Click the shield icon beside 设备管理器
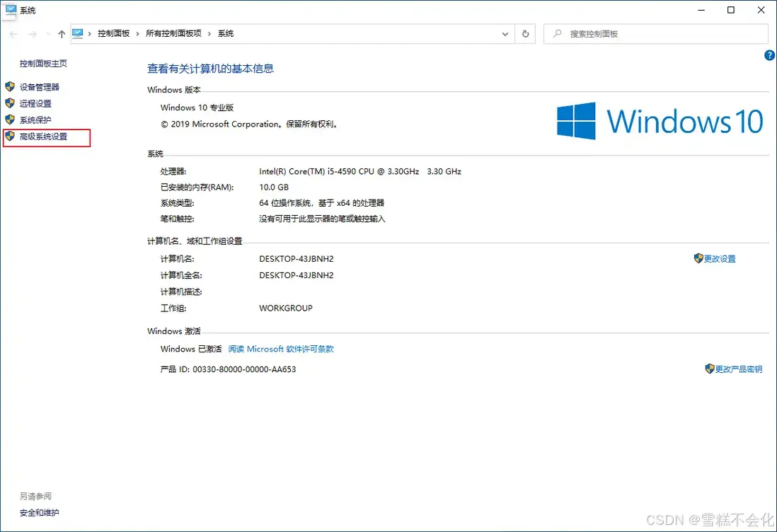 10,87
